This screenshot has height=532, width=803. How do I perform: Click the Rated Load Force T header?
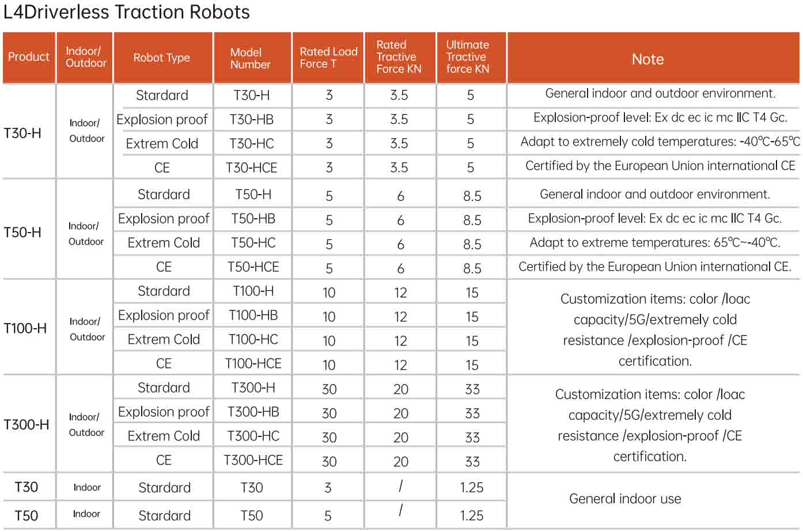328,58
